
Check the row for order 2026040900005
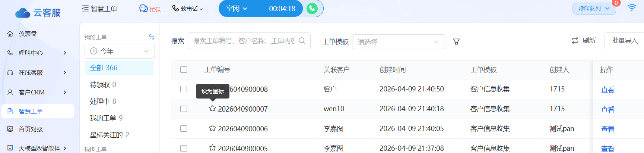184,148
